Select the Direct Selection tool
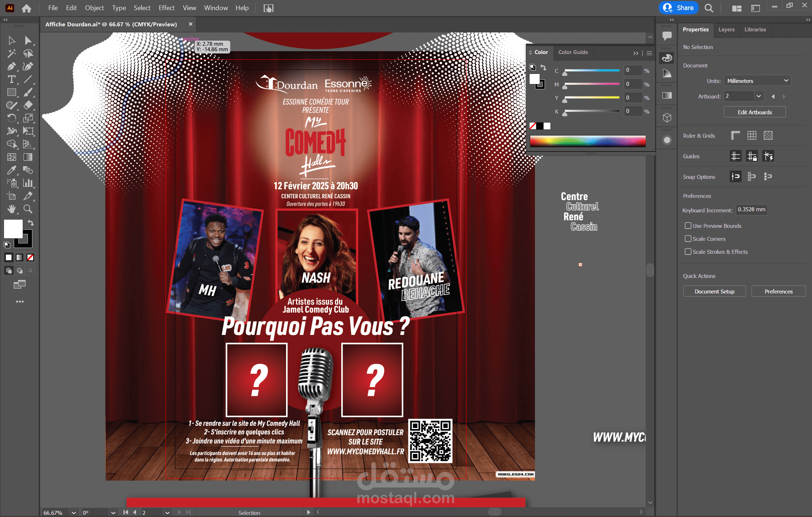This screenshot has width=812, height=517. (28, 40)
